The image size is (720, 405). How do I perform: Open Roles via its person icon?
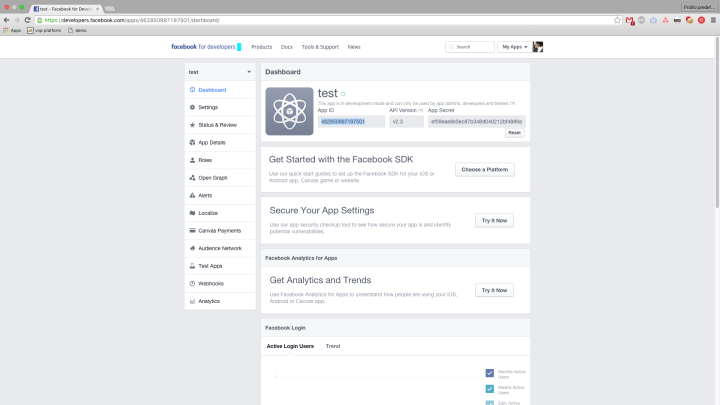tap(192, 160)
